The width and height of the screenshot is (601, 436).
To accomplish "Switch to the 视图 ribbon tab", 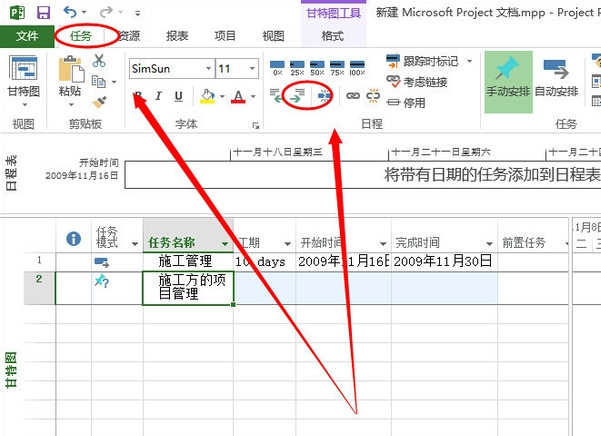I will (273, 36).
